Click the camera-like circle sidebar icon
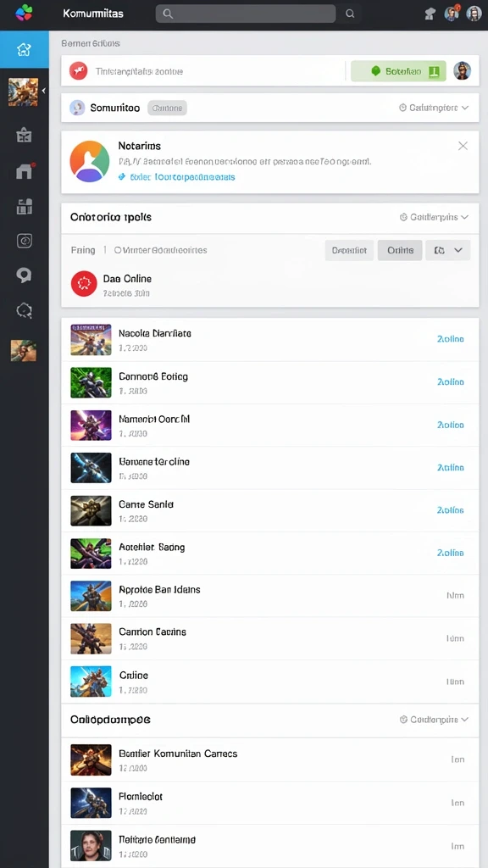 click(x=25, y=240)
